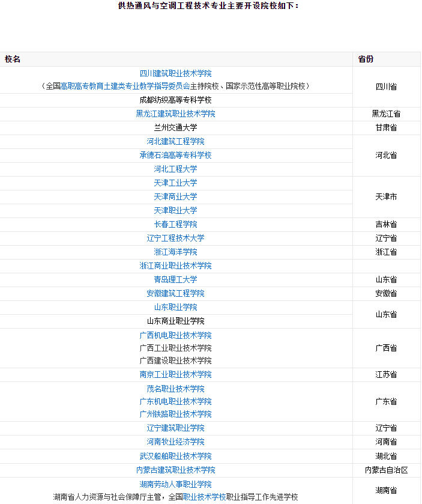Viewport: 422px width, 504px height.
Task: Open the 黑龙江建筑职业技术学院 link
Action: [175, 114]
